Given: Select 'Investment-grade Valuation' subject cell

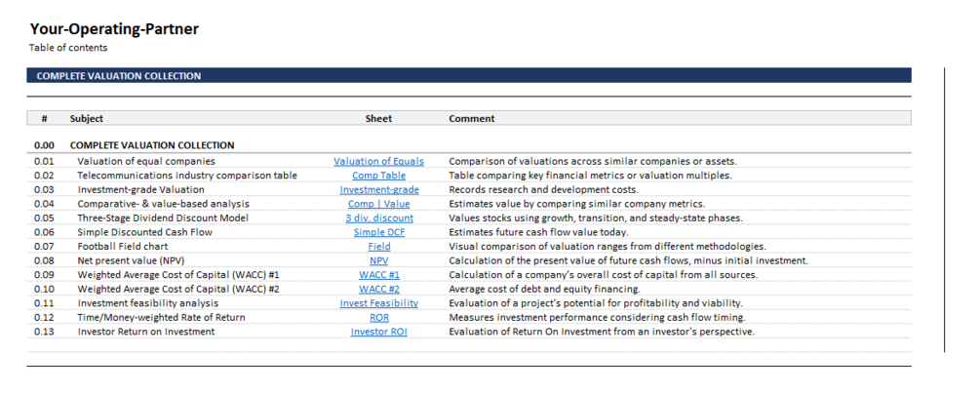Looking at the screenshot, I should tap(140, 189).
